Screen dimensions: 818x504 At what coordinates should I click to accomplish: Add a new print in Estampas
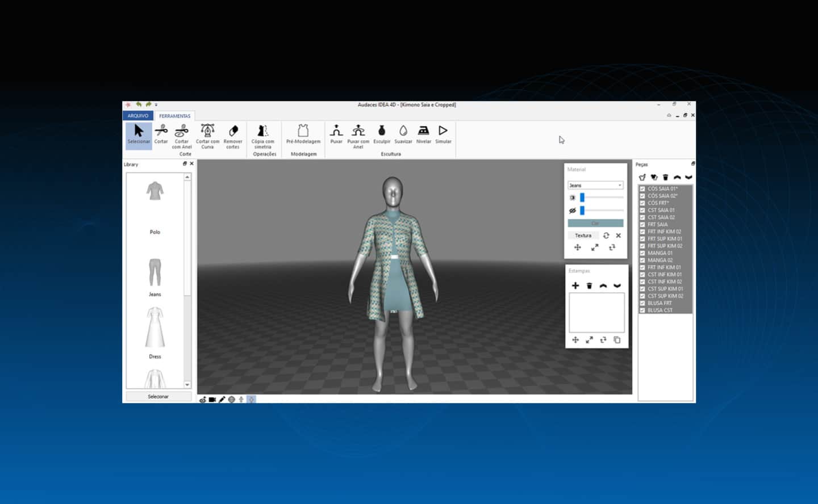pos(575,285)
